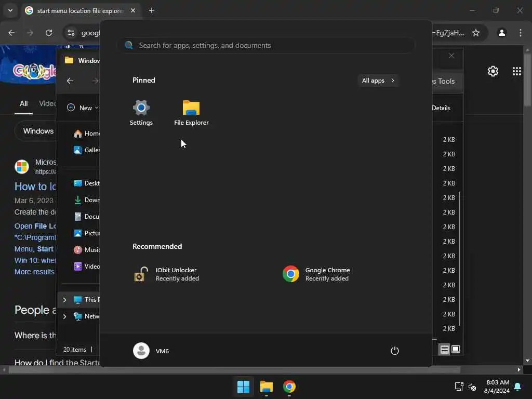Click the File Explorer vertical scrollbar

459,258
